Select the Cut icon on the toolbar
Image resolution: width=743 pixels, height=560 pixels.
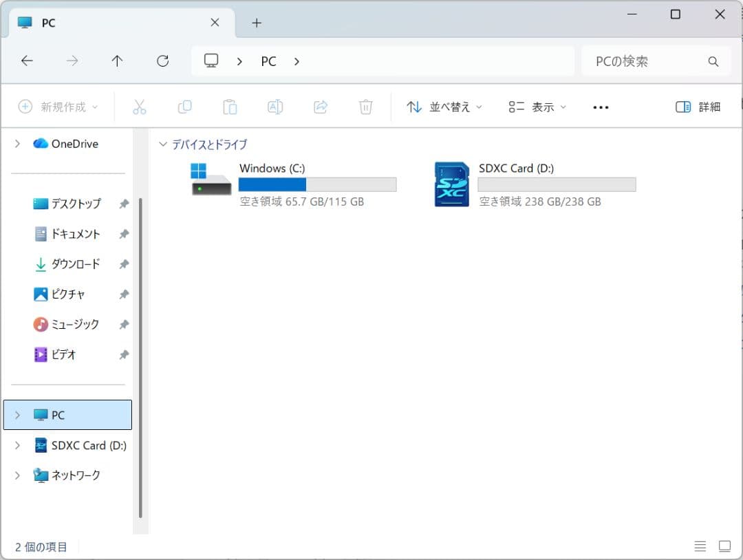click(x=140, y=107)
